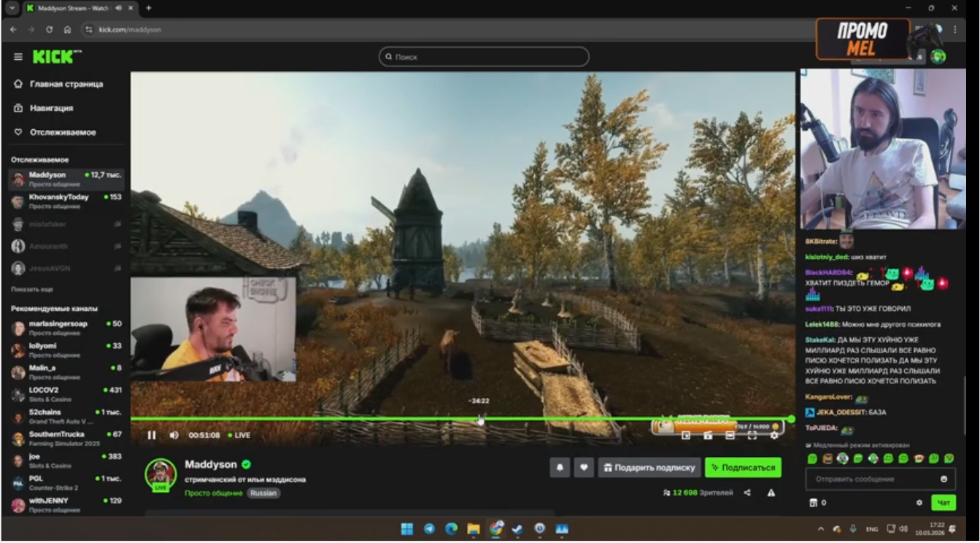Open SouthernTrucka recommended channel
Image resolution: width=980 pixels, height=543 pixels.
point(66,439)
